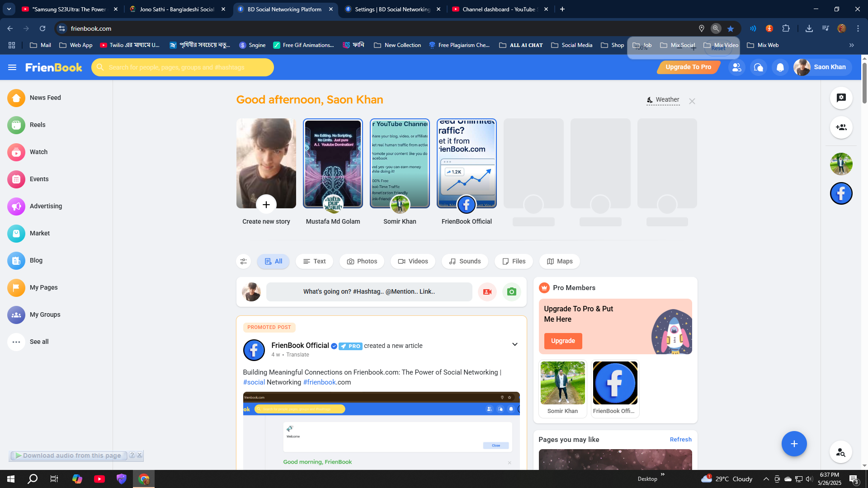Viewport: 868px width, 488px height.
Task: Click the orange Upgrade button in Pro Members
Action: [x=563, y=341]
